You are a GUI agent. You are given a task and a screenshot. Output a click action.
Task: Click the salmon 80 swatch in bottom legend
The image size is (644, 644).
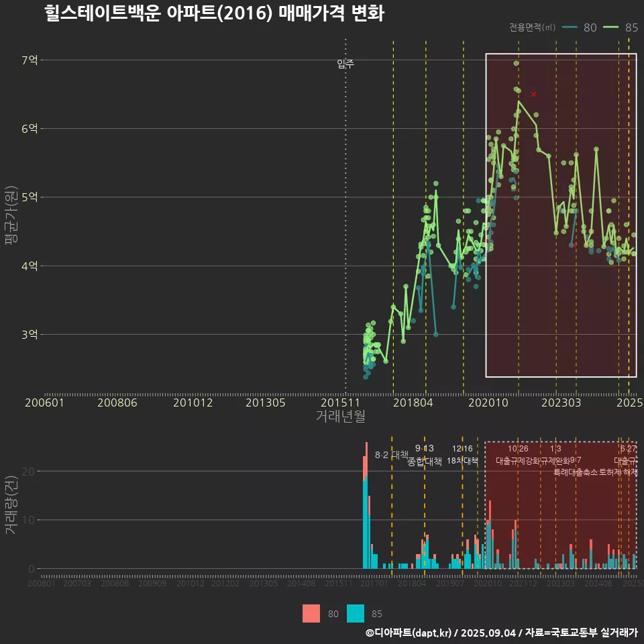(311, 614)
